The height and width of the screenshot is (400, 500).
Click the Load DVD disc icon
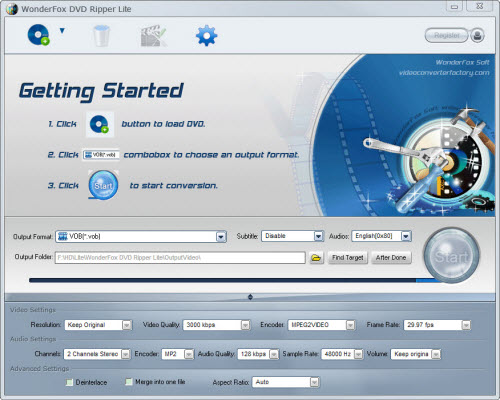tap(39, 35)
